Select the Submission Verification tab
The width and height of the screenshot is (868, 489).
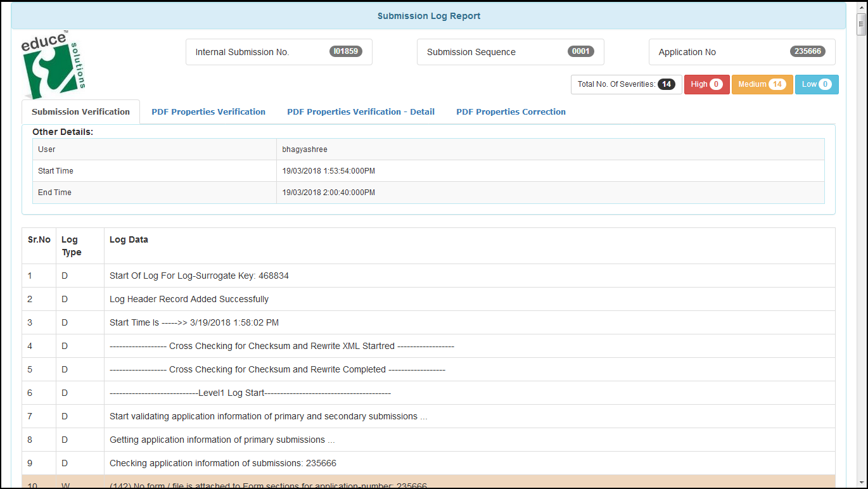point(80,111)
